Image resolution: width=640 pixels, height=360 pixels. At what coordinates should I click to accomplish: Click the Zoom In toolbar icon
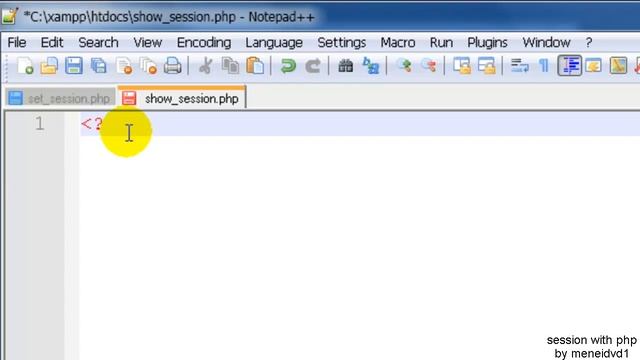[x=404, y=66]
